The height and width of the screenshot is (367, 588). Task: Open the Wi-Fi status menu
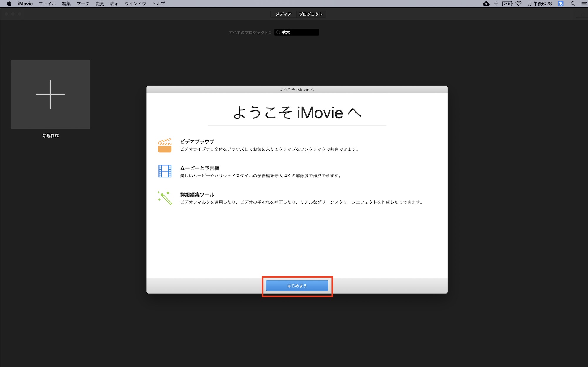click(519, 4)
